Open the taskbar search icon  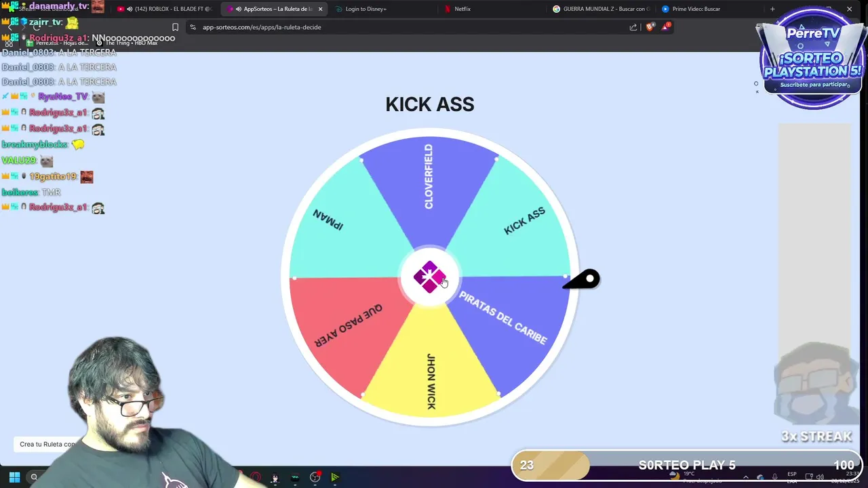[x=34, y=477]
